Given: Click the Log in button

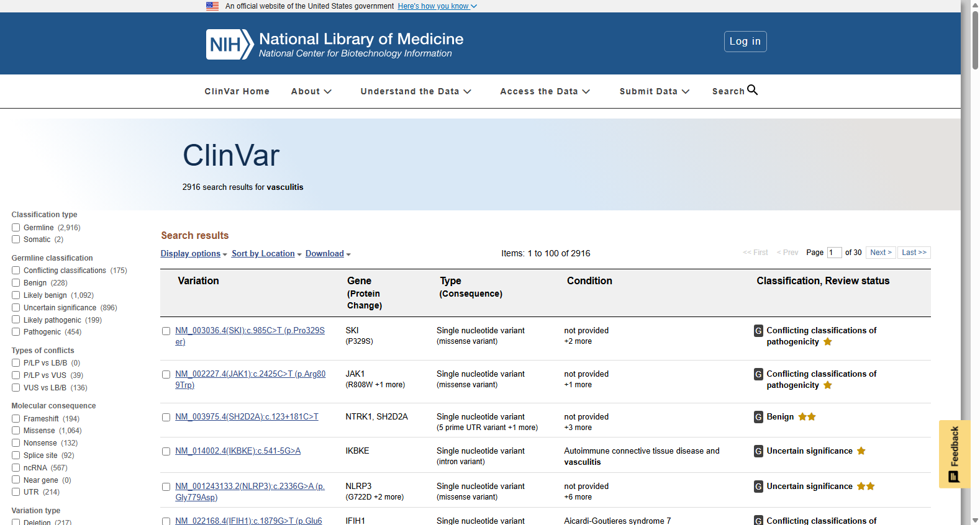Looking at the screenshot, I should coord(745,42).
